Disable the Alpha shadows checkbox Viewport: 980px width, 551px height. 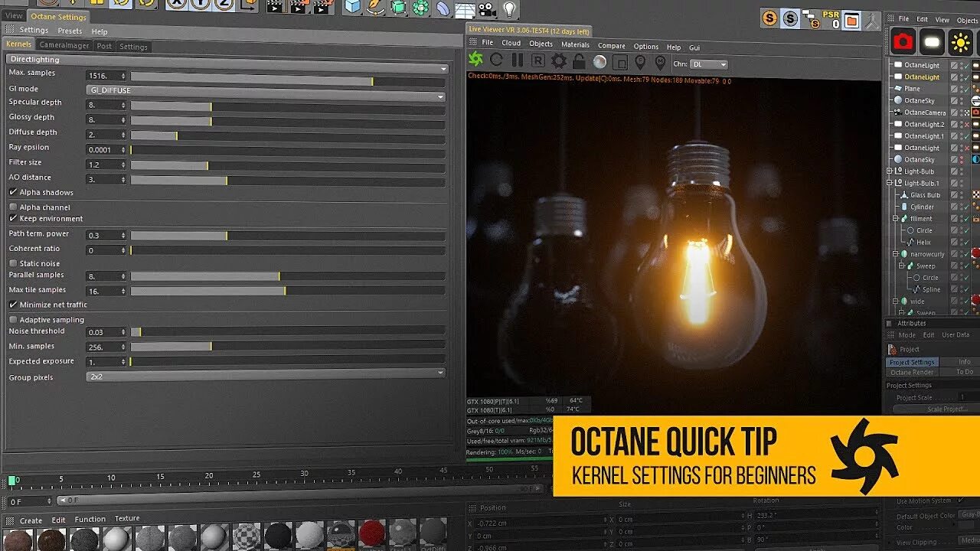pos(13,192)
